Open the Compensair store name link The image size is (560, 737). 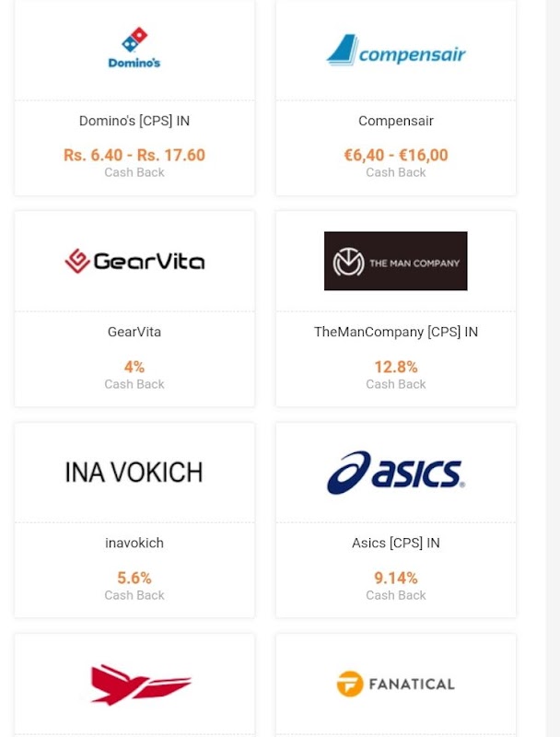pyautogui.click(x=396, y=121)
